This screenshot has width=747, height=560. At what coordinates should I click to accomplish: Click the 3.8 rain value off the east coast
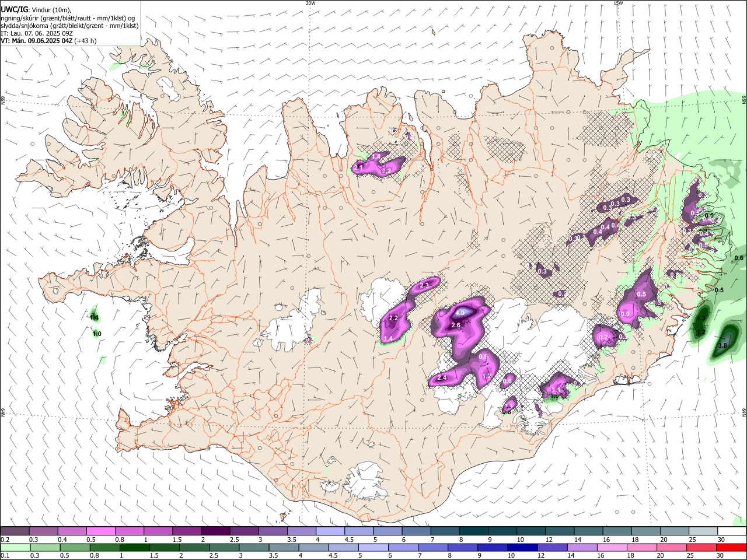722,345
